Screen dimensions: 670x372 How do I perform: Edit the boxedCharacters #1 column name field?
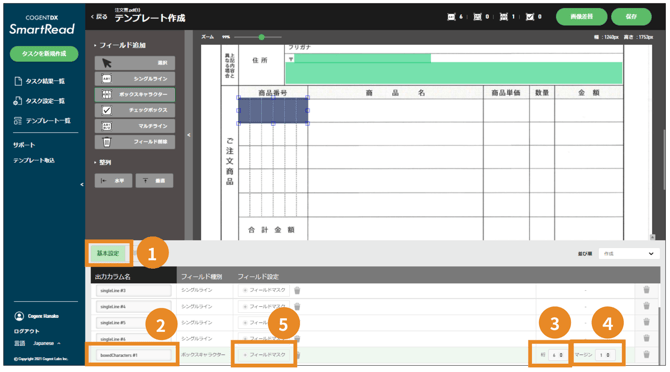133,355
